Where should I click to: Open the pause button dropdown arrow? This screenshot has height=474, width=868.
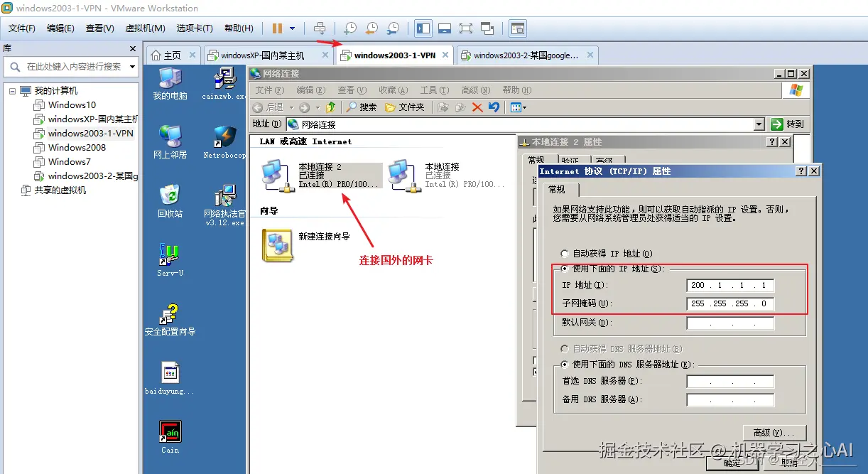pyautogui.click(x=292, y=28)
